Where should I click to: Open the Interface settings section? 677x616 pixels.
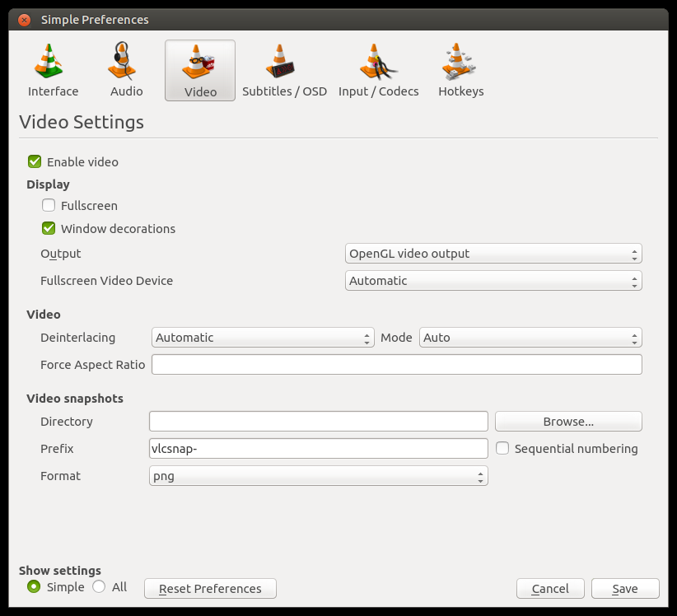52,69
